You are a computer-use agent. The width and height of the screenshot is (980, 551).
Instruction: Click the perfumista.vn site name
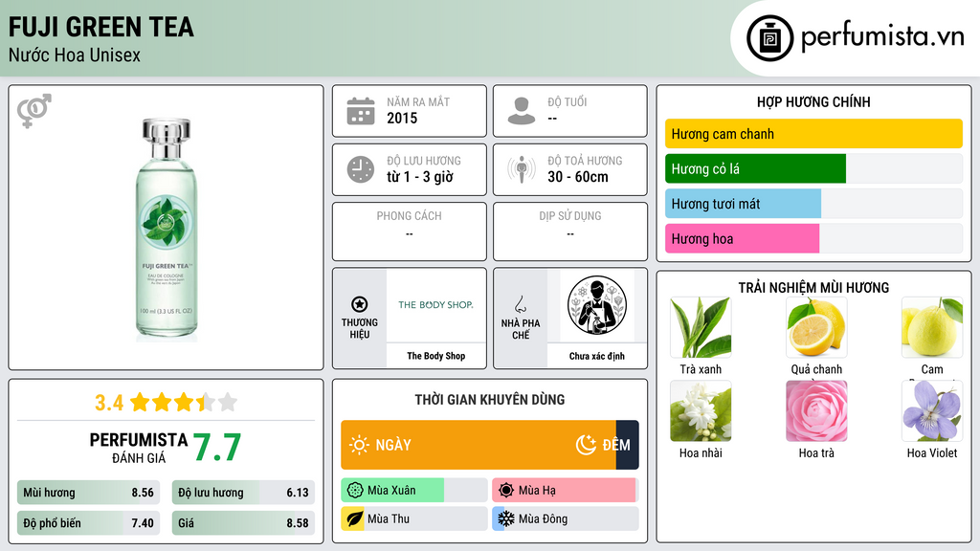click(x=881, y=37)
